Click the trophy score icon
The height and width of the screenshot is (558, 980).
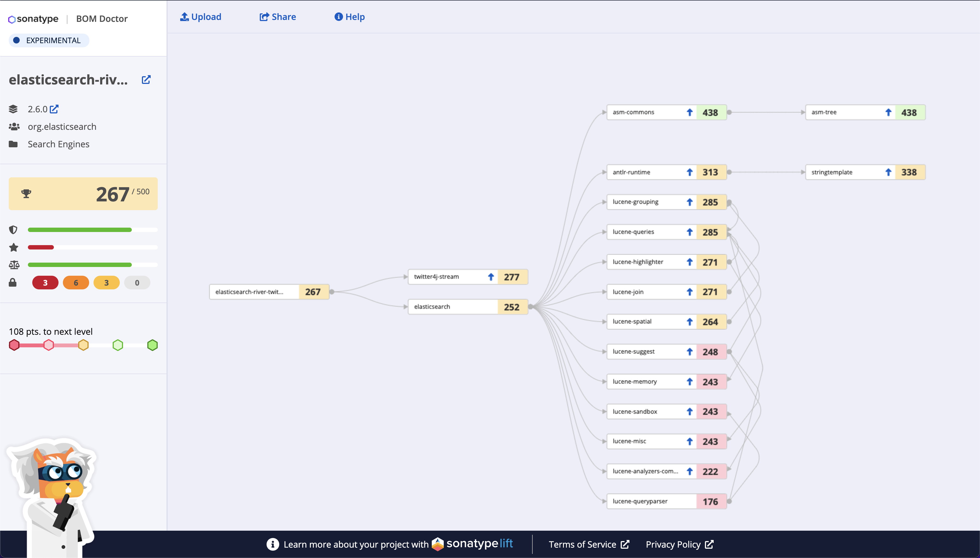[26, 194]
